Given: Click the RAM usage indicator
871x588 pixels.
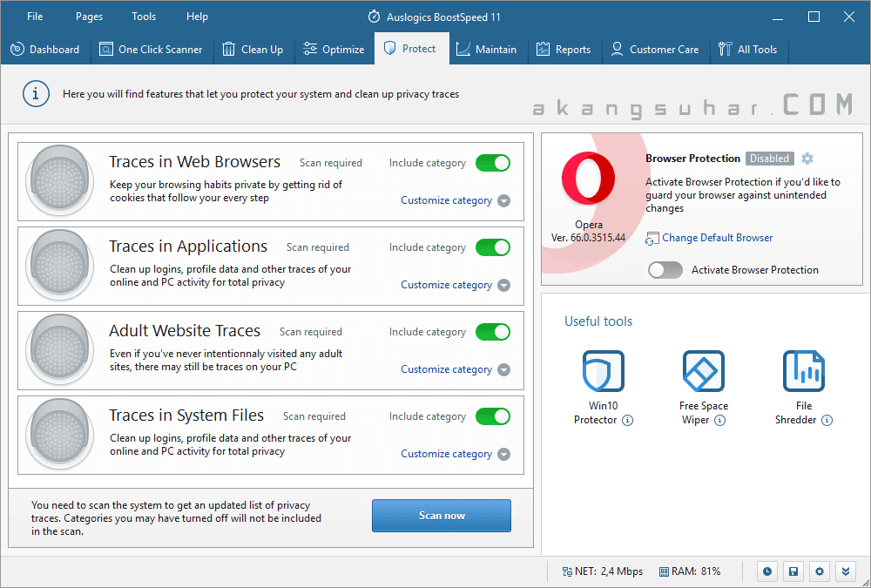Looking at the screenshot, I should click(690, 571).
